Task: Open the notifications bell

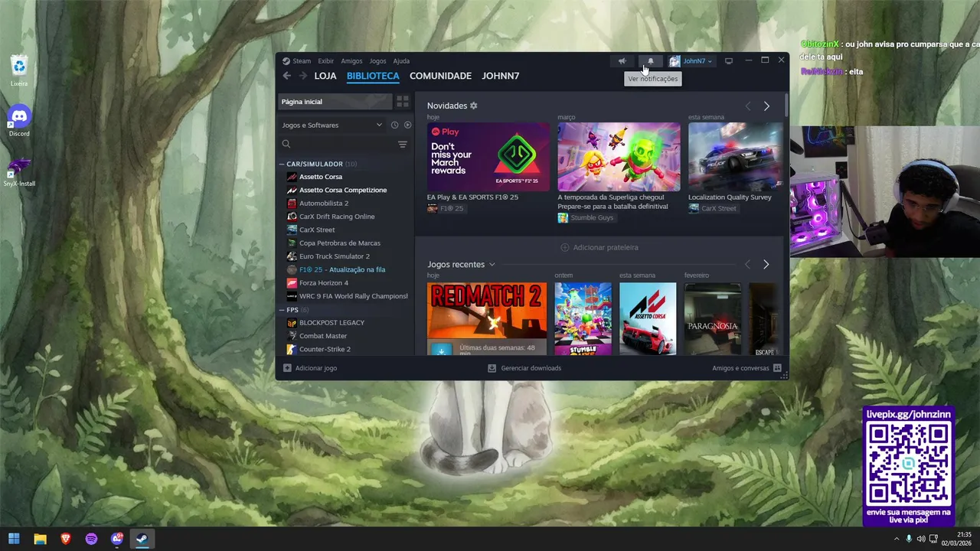Action: pos(651,61)
